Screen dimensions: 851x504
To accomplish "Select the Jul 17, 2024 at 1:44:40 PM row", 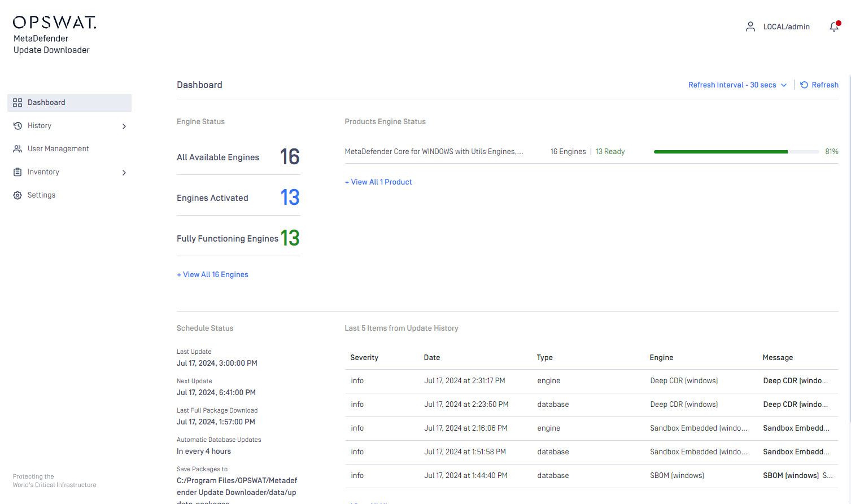I will point(591,476).
